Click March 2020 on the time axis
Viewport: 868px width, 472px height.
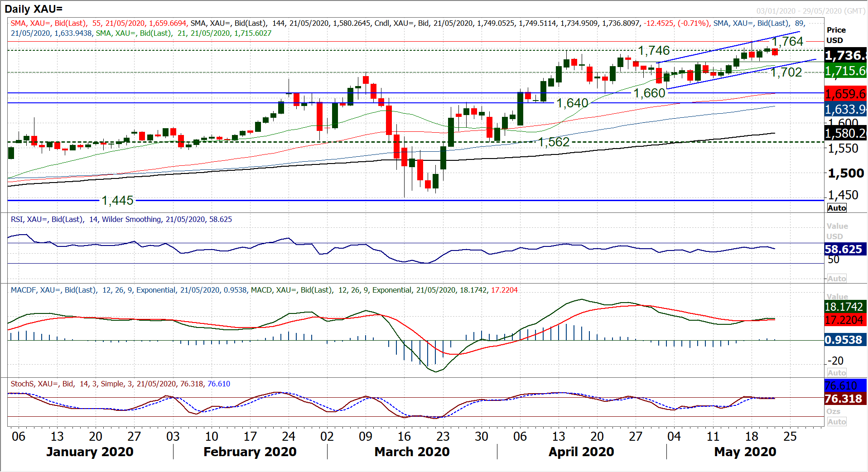coord(412,452)
